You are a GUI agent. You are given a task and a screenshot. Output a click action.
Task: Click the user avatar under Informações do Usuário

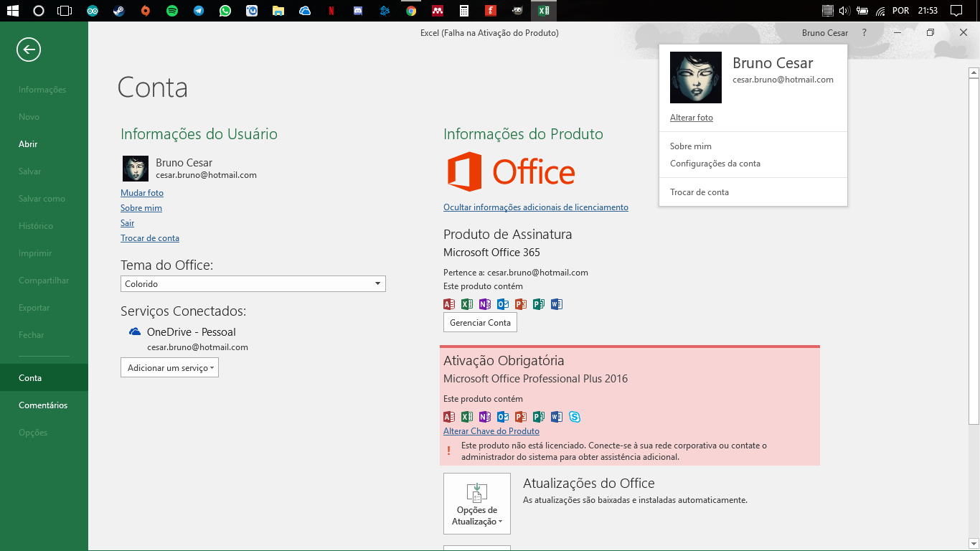(136, 169)
